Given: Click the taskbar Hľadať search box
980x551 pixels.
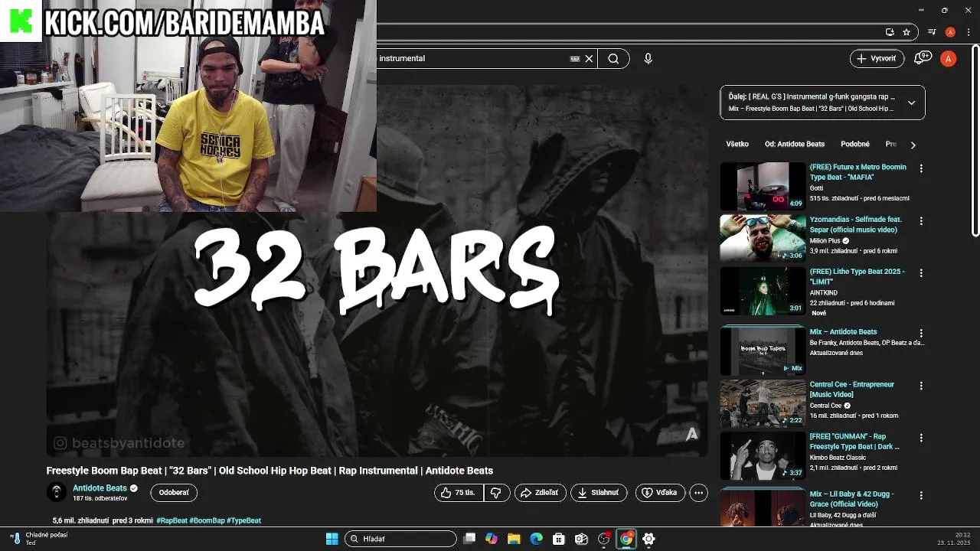Looking at the screenshot, I should [x=400, y=539].
